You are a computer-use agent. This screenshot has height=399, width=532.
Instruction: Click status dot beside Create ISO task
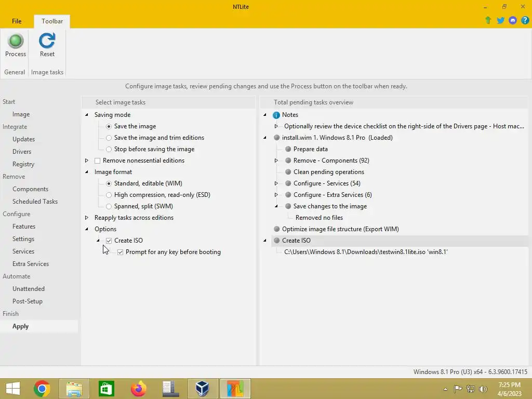(276, 240)
